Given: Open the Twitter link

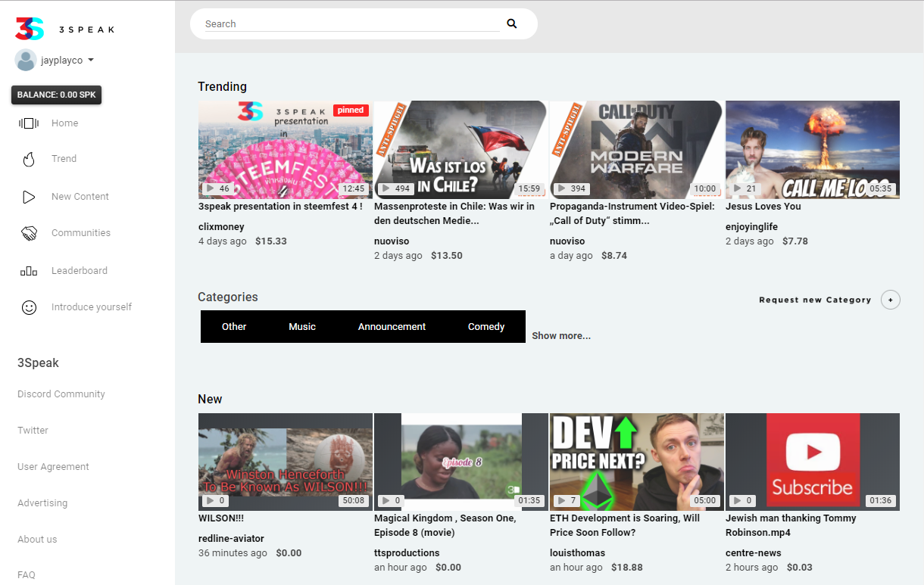Looking at the screenshot, I should [33, 431].
